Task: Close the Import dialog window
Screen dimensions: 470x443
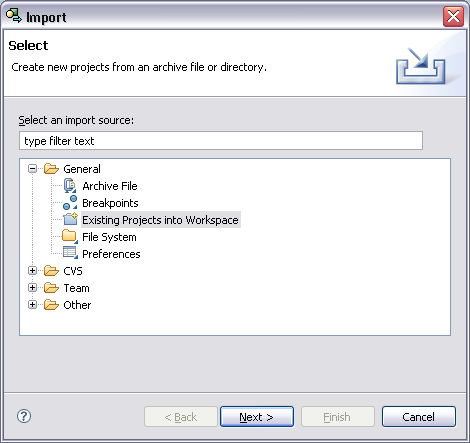Action: (x=453, y=16)
